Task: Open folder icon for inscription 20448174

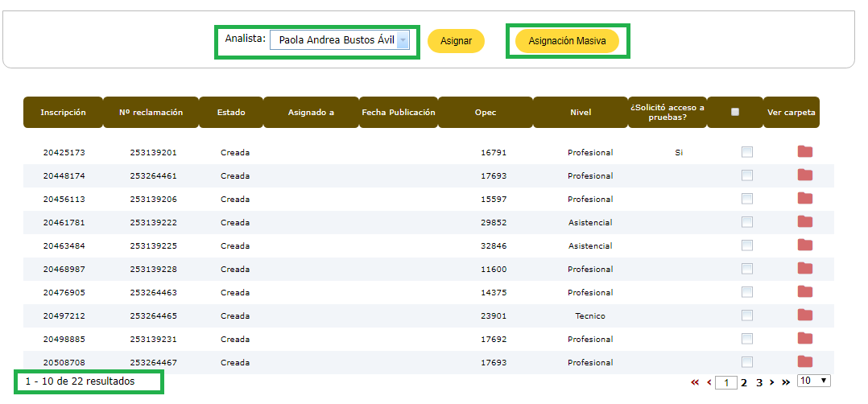Action: [804, 175]
